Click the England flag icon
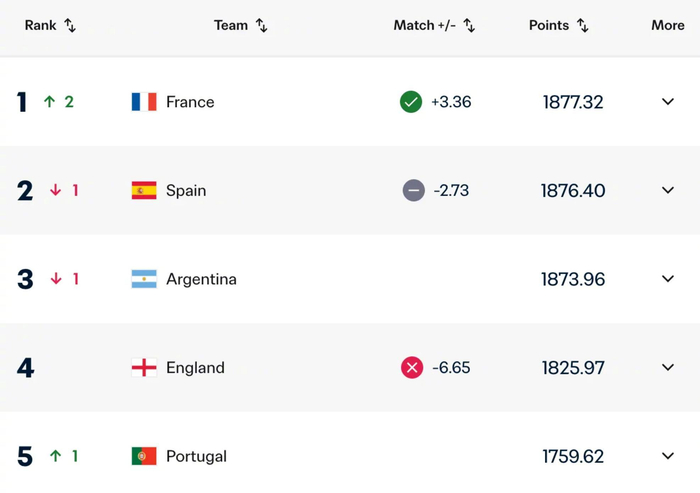Viewport: 700px width, 493px height. [x=144, y=368]
